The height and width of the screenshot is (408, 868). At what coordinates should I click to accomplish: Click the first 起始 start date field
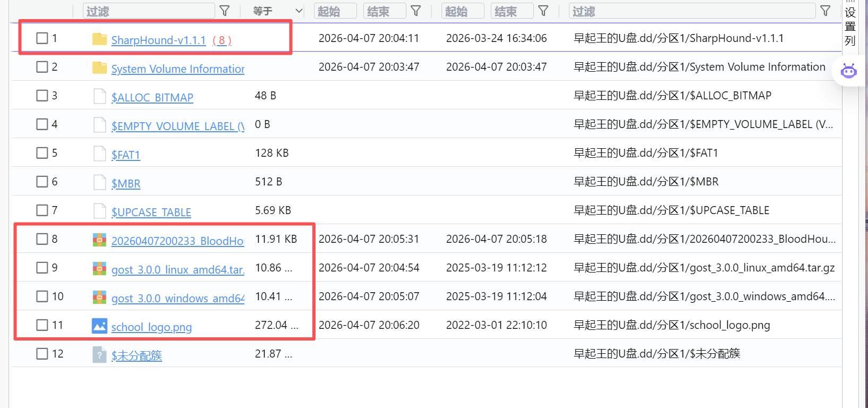[335, 11]
